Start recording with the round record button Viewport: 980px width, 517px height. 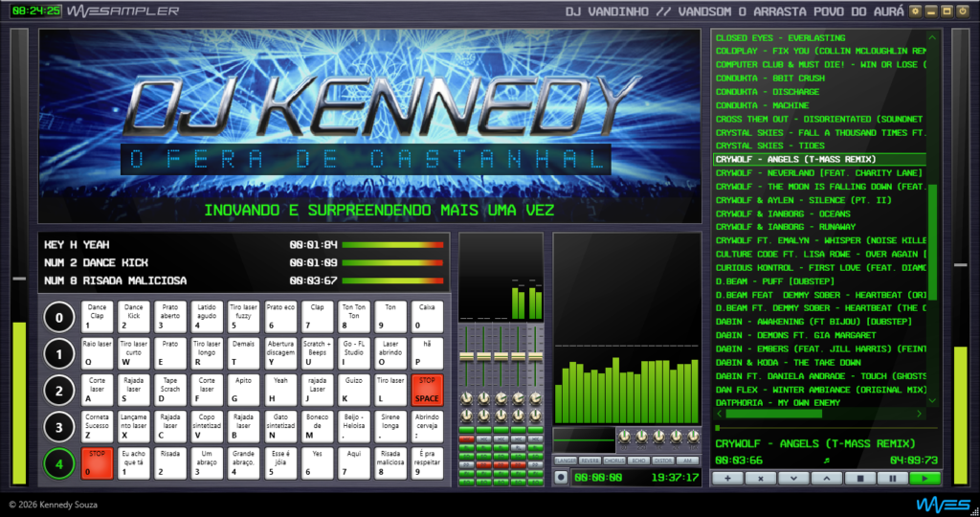coord(561,477)
